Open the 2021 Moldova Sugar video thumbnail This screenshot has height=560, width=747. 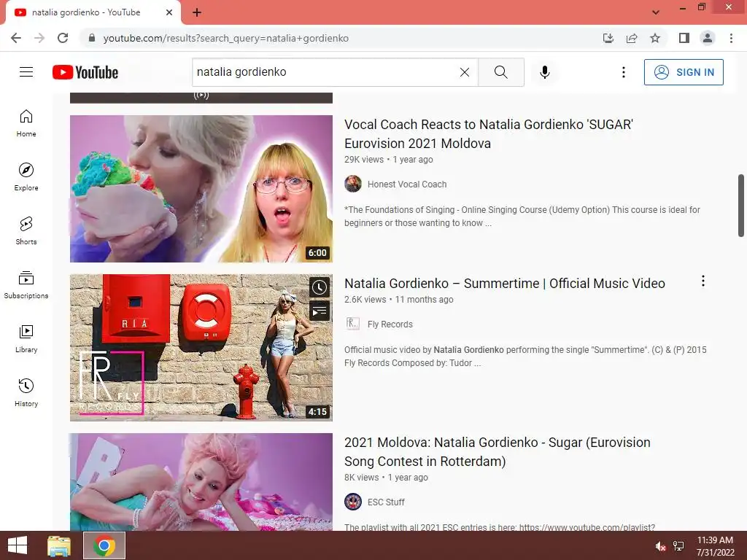tap(201, 482)
